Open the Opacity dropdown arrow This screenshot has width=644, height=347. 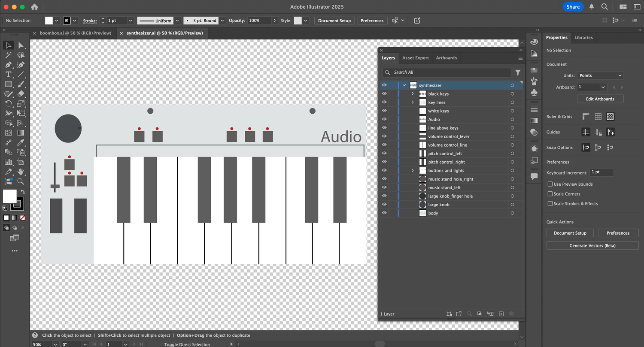(274, 21)
